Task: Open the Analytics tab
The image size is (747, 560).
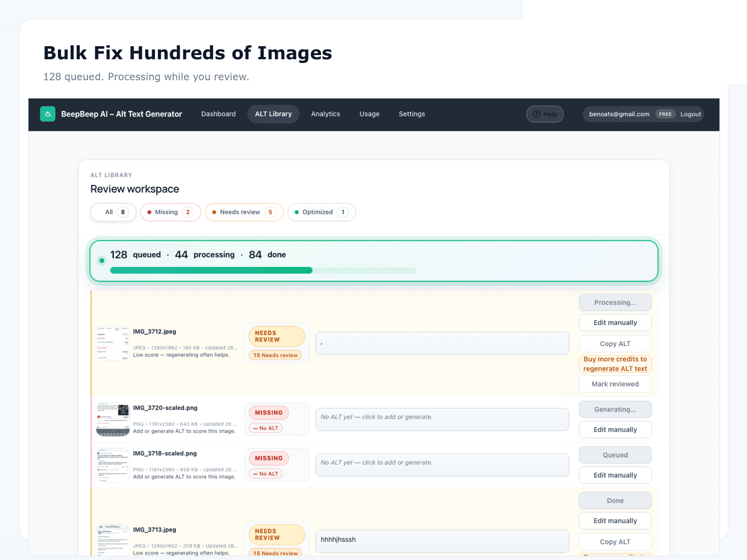Action: [326, 114]
